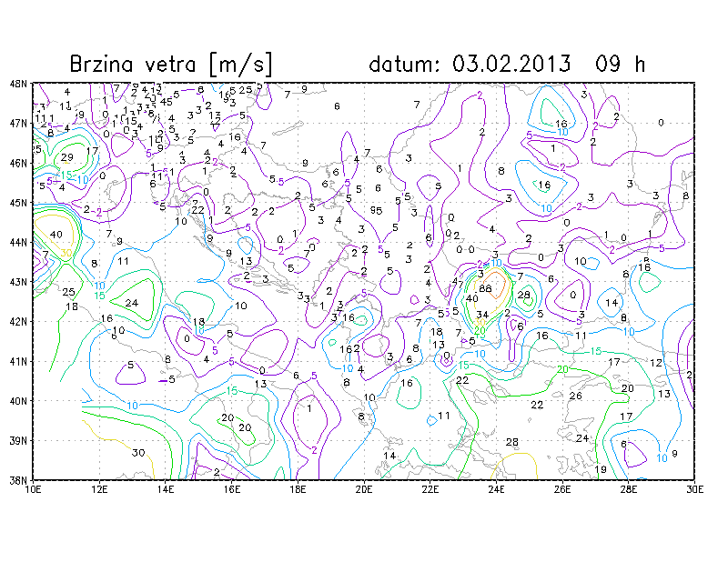
Task: Click the '46N' latitude axis label
Action: point(18,164)
